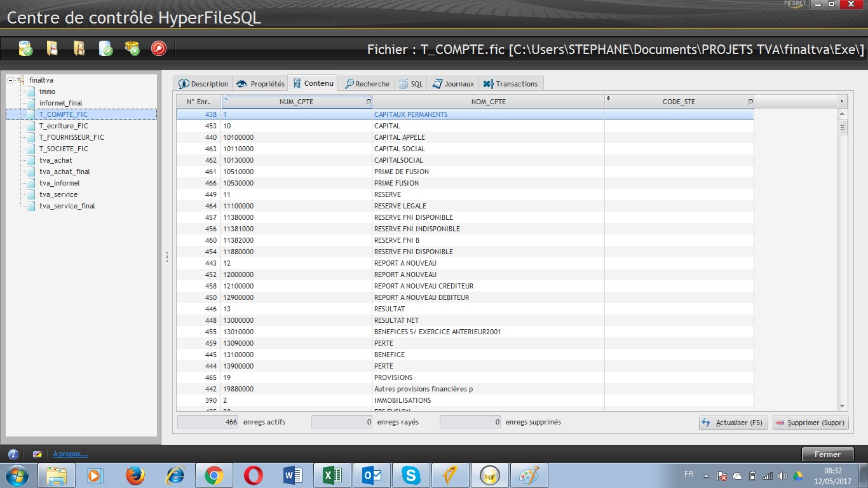Click cell PRIME DE FUSION
The width and height of the screenshot is (868, 488).
(x=488, y=172)
